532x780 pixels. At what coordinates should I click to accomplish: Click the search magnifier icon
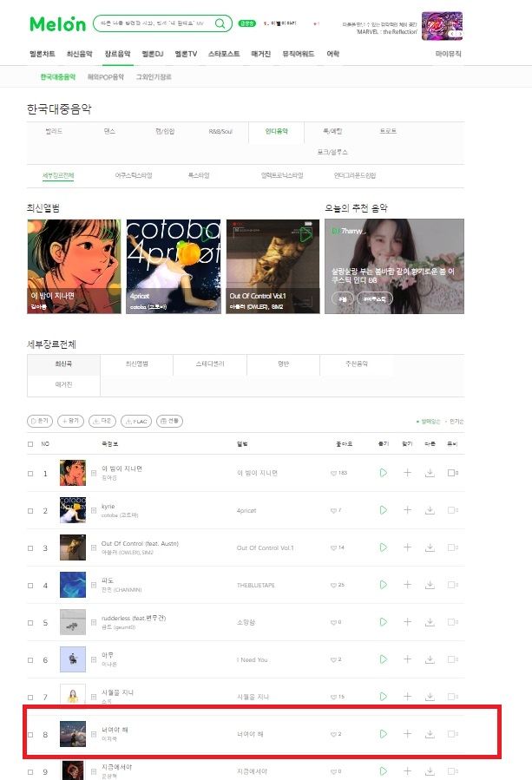[220, 23]
